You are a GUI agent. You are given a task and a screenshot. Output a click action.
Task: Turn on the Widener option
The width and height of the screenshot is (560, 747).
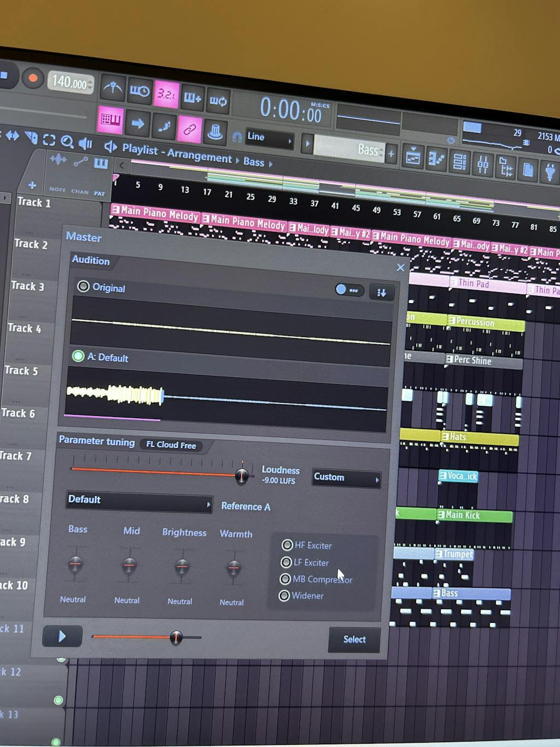(x=284, y=595)
